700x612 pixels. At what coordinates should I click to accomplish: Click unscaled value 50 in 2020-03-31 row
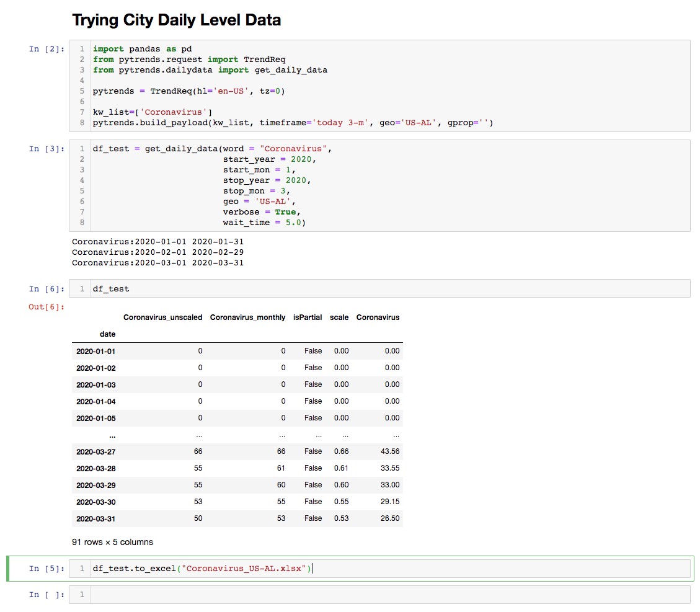tap(198, 518)
